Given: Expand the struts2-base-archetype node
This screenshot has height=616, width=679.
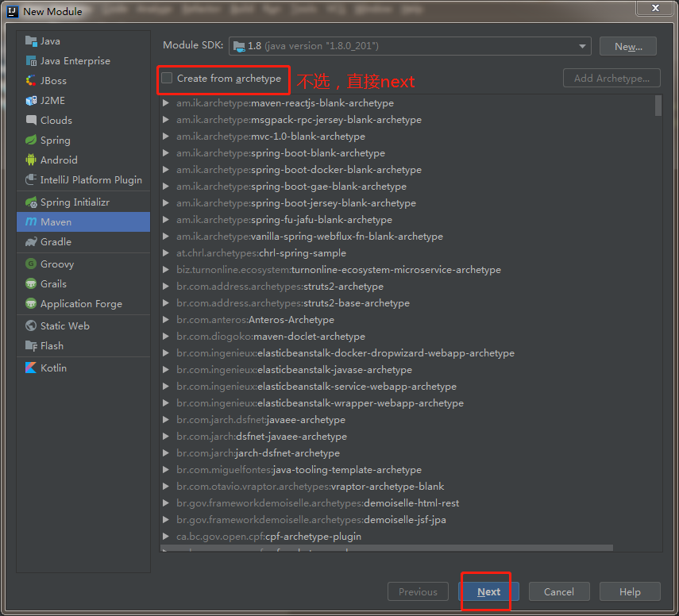Looking at the screenshot, I should [x=165, y=303].
